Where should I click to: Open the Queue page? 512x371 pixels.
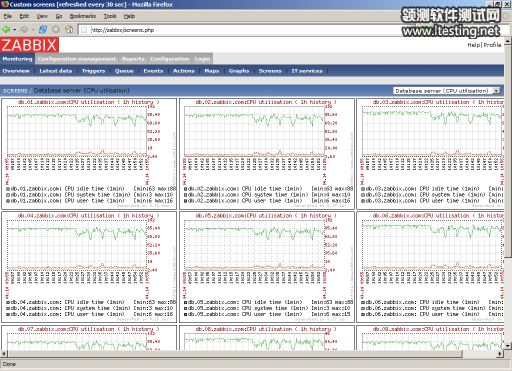click(x=124, y=71)
